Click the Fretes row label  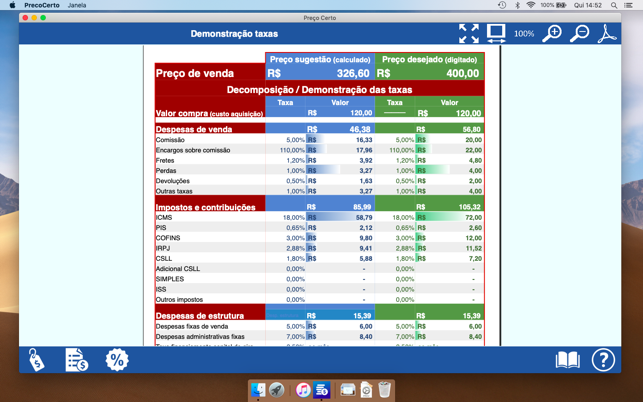(x=165, y=160)
